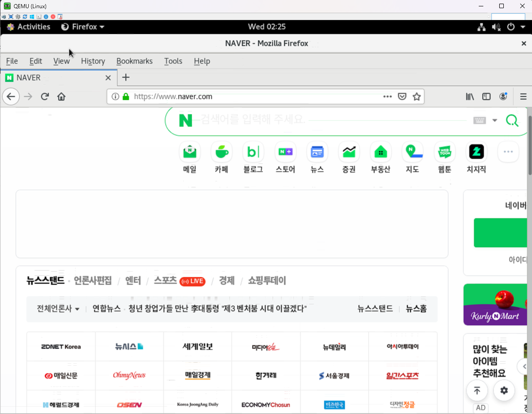Viewport: 532px width, 414px height.
Task: Open the File menu
Action: [x=12, y=61]
